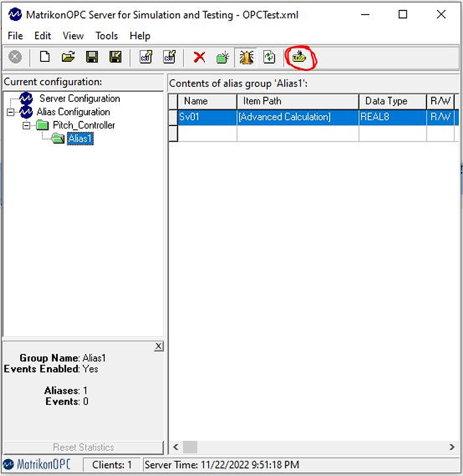This screenshot has height=476, width=463.
Task: Click the Data Type column header
Action: (x=392, y=101)
